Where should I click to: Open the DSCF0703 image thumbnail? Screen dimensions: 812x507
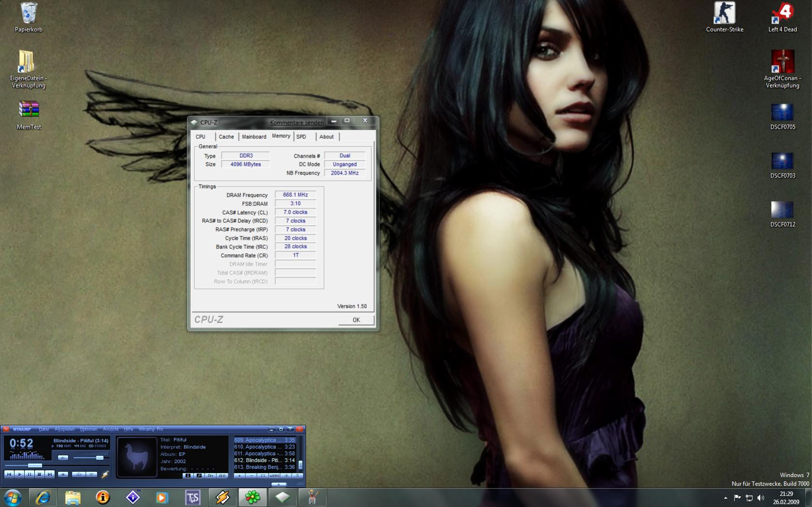click(x=782, y=165)
